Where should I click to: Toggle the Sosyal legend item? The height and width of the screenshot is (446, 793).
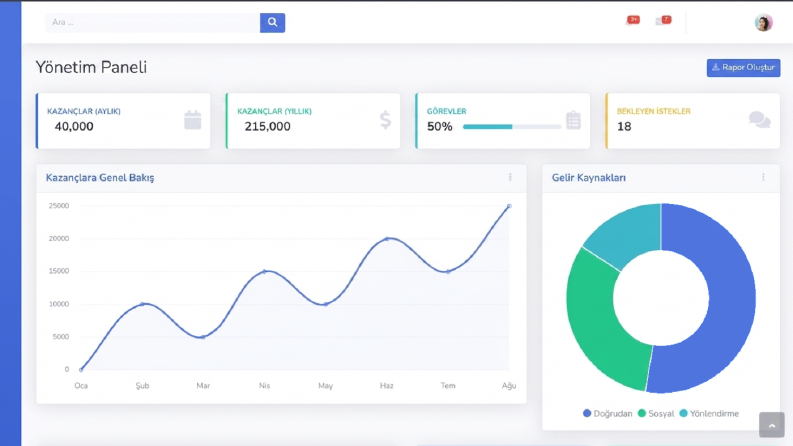[656, 414]
